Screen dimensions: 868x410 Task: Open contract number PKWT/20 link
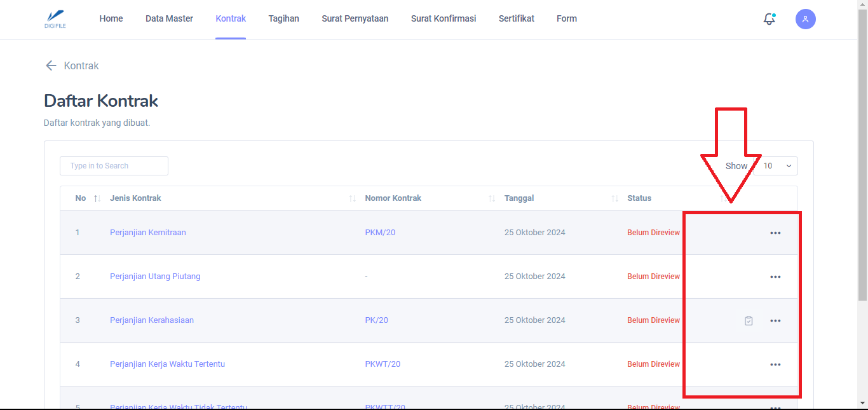click(x=383, y=364)
